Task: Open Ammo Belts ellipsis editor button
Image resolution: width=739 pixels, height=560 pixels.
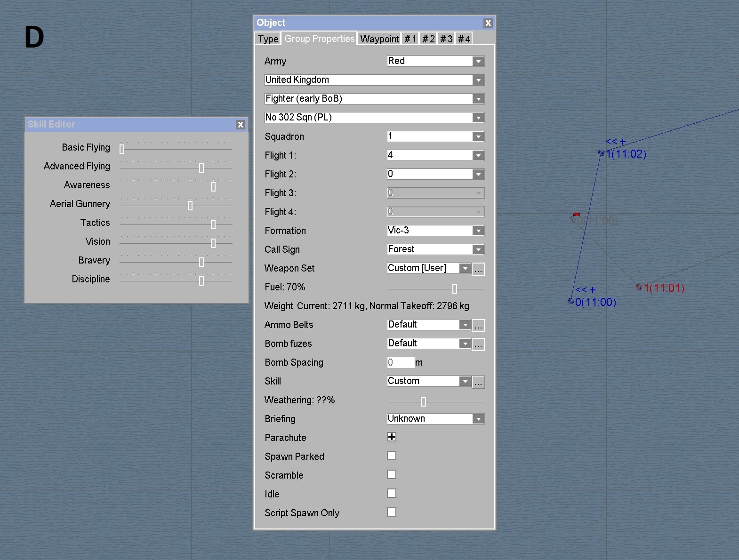Action: point(478,326)
